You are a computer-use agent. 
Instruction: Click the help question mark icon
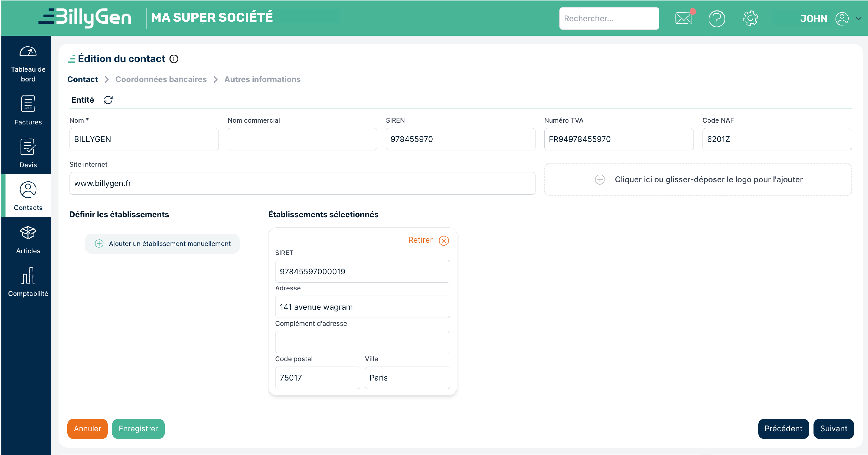click(x=717, y=18)
